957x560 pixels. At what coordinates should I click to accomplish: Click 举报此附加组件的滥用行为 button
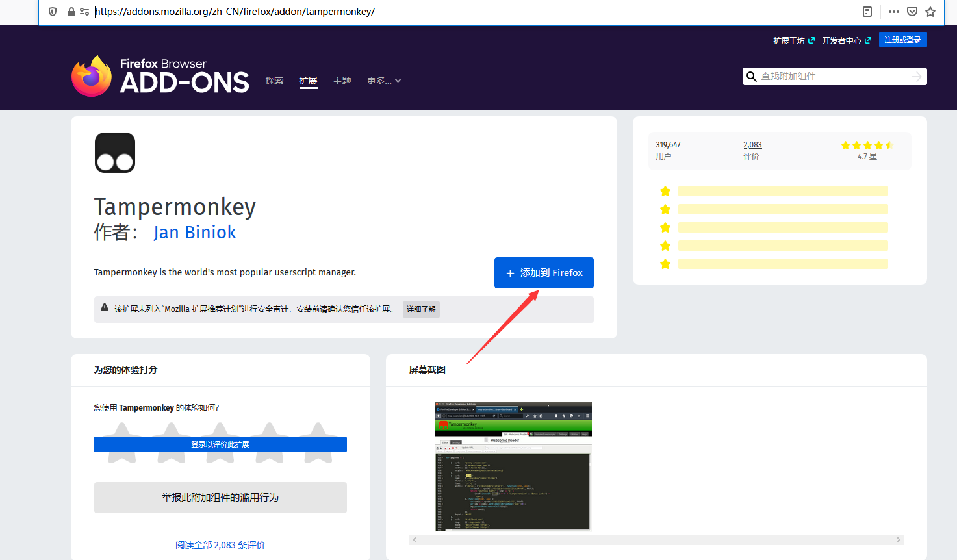[x=220, y=498]
